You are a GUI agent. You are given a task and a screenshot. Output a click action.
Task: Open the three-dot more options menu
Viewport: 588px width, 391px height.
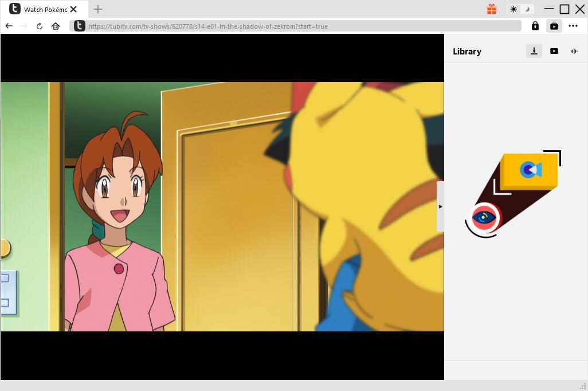(573, 26)
